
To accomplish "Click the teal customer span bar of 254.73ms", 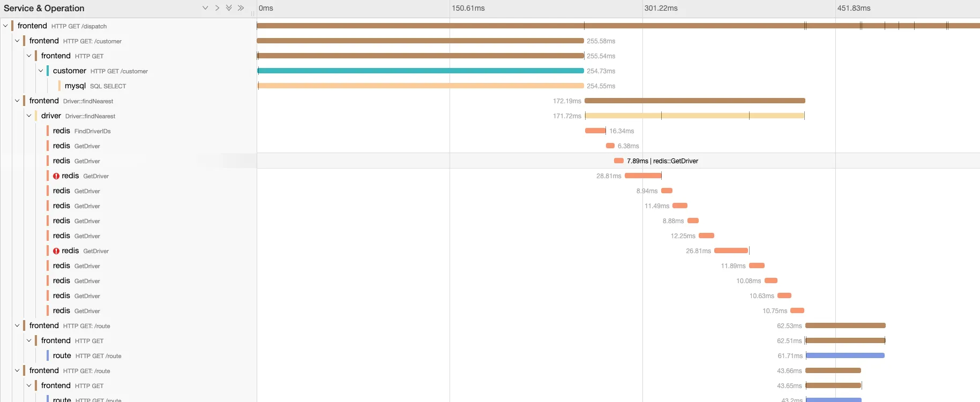I will [421, 71].
